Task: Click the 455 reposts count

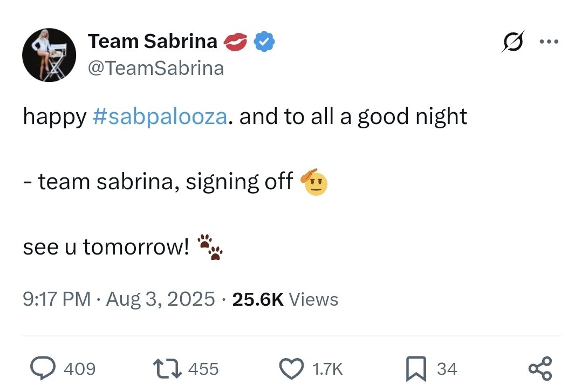Action: pos(203,369)
